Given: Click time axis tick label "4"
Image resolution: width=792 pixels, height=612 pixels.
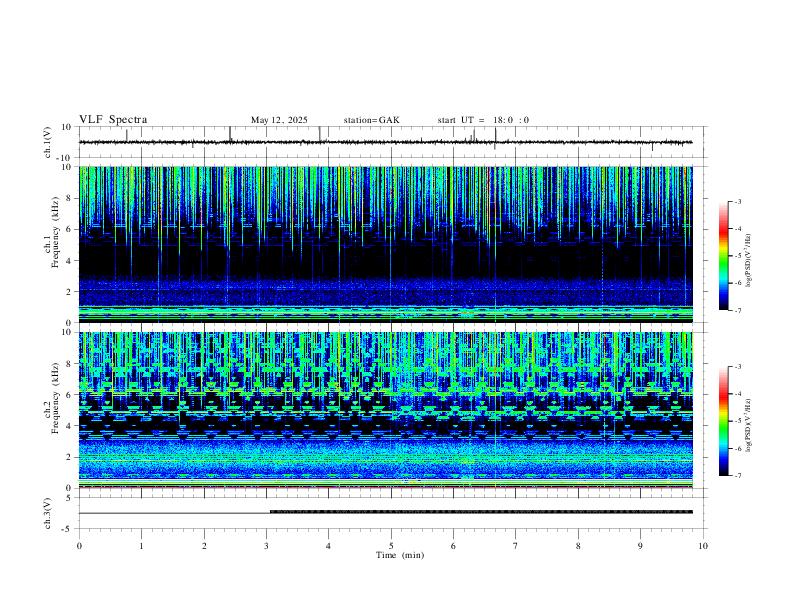Looking at the screenshot, I should tap(328, 546).
